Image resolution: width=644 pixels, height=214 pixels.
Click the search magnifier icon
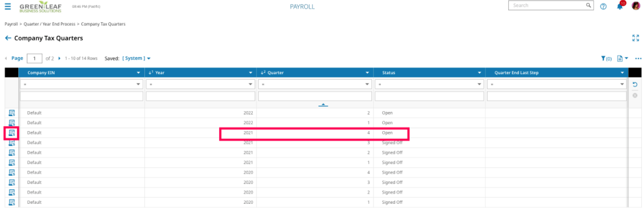pyautogui.click(x=588, y=6)
